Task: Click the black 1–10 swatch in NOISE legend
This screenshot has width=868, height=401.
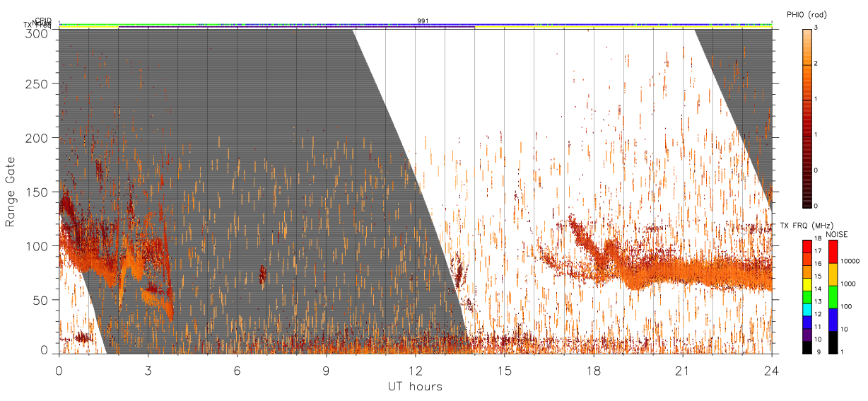Action: 833,342
